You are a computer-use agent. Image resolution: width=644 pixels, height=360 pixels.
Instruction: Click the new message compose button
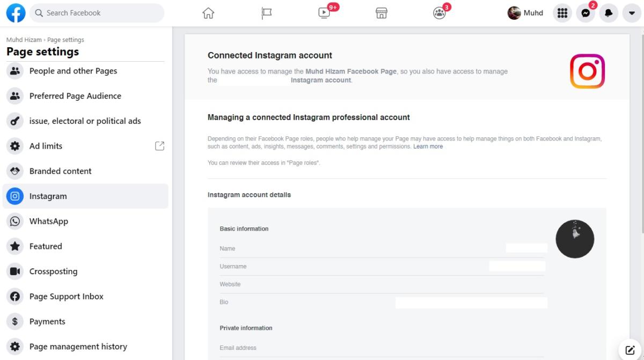[x=630, y=350]
